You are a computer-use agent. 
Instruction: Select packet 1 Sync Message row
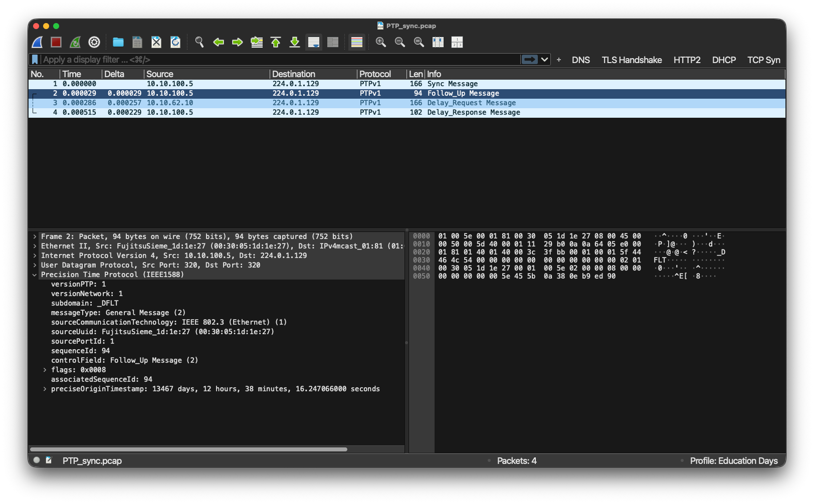click(x=407, y=84)
